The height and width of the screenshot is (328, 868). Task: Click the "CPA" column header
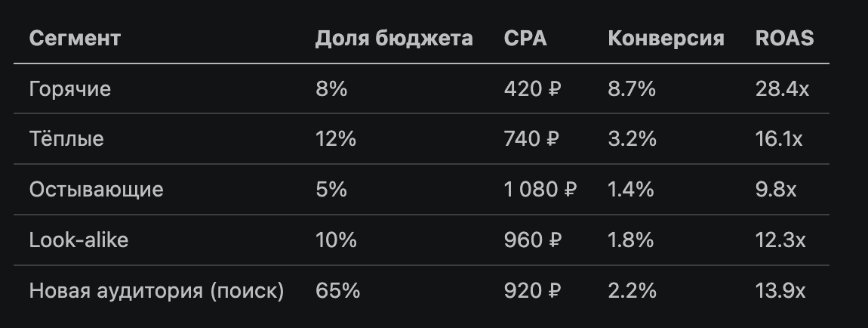525,39
